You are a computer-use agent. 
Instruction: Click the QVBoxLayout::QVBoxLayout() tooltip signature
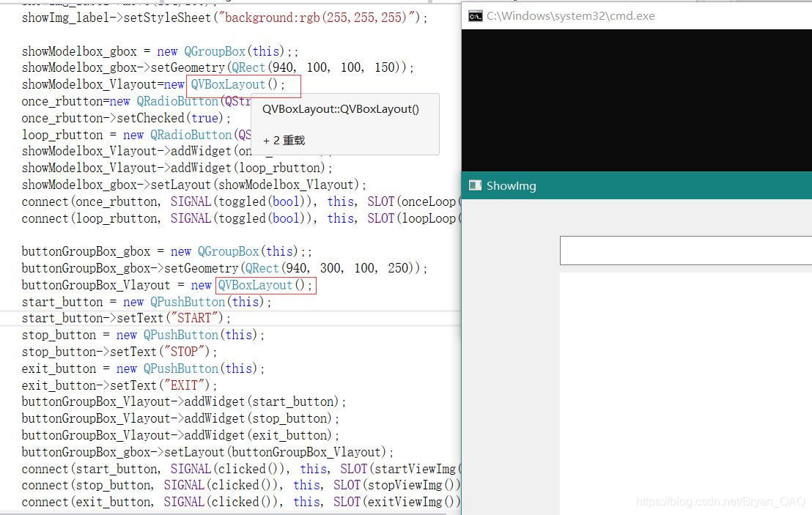(340, 108)
